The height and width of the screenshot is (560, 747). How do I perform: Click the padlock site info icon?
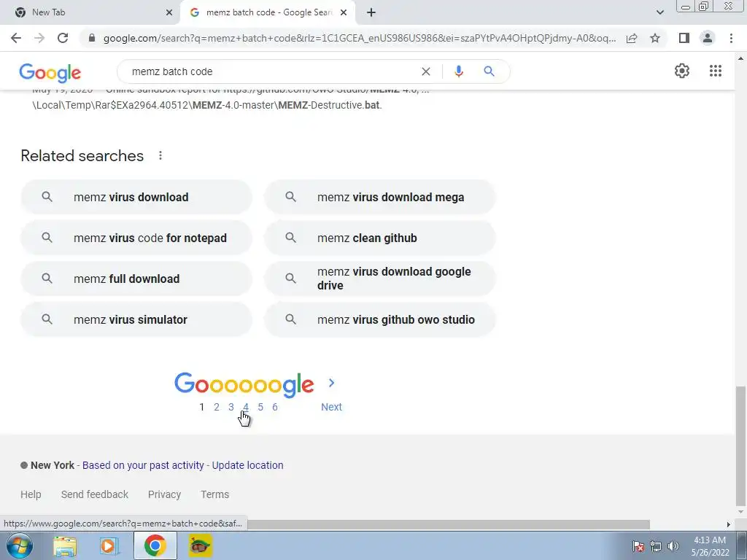[92, 38]
